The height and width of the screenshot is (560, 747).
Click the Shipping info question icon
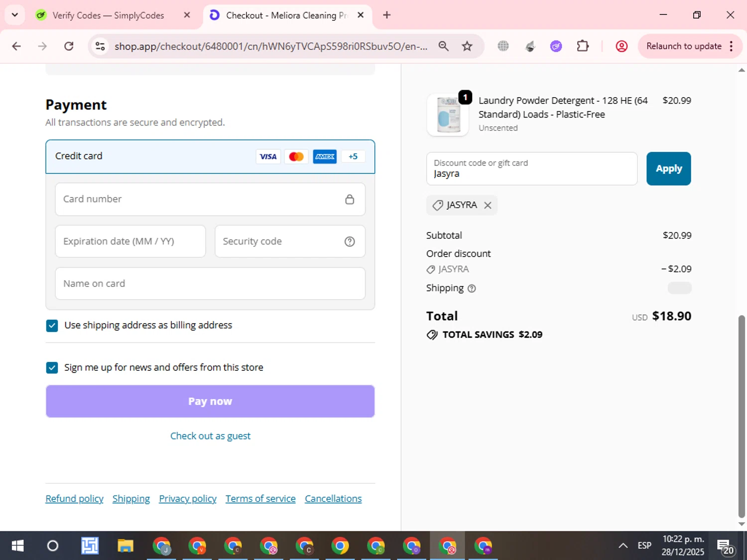[472, 288]
